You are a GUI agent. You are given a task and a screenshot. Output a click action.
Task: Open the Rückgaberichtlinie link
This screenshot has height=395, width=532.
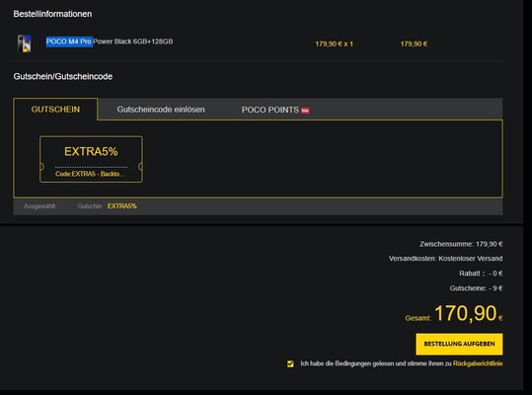coord(478,363)
